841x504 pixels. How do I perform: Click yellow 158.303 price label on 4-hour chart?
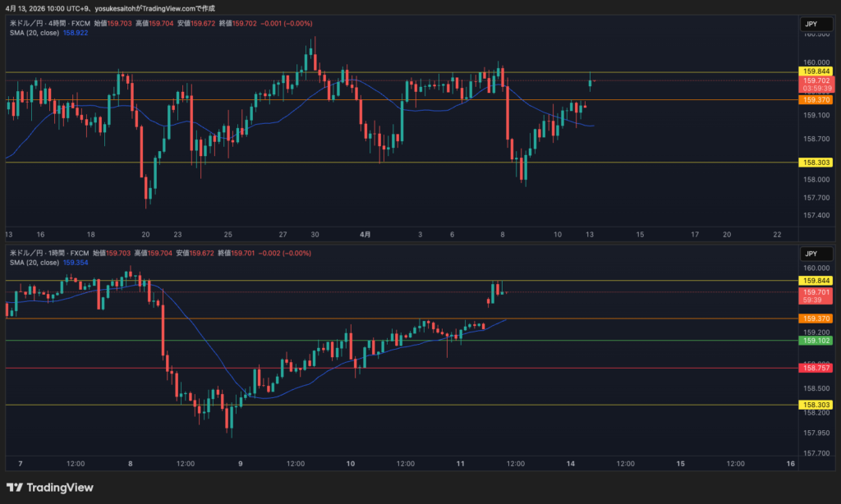816,163
